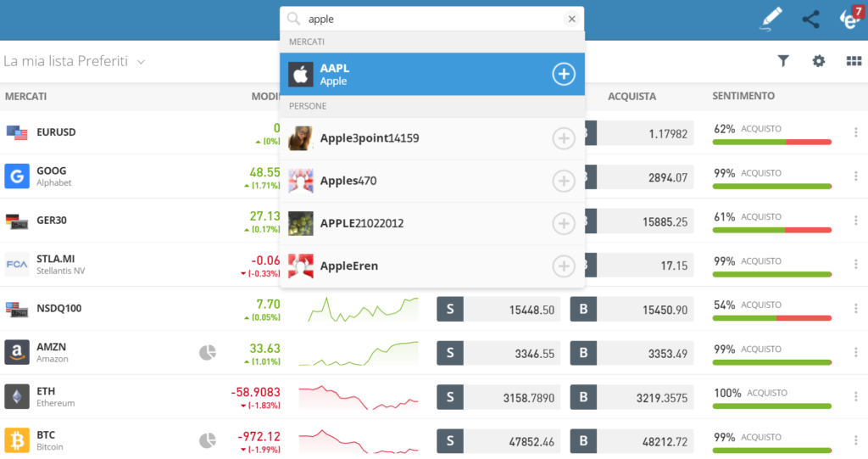Click the S sell button for AMZN
This screenshot has height=459, width=868.
(450, 353)
